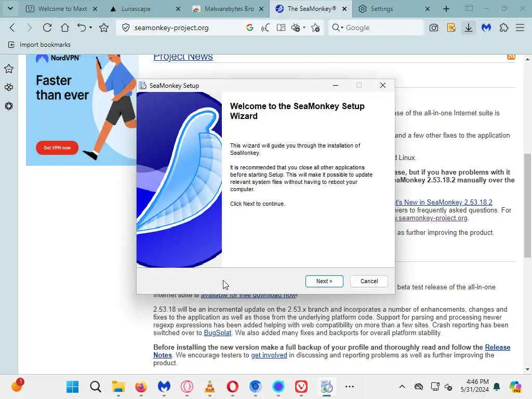Click the night mode icon in address bar
The width and height of the screenshot is (532, 399).
[x=296, y=28]
